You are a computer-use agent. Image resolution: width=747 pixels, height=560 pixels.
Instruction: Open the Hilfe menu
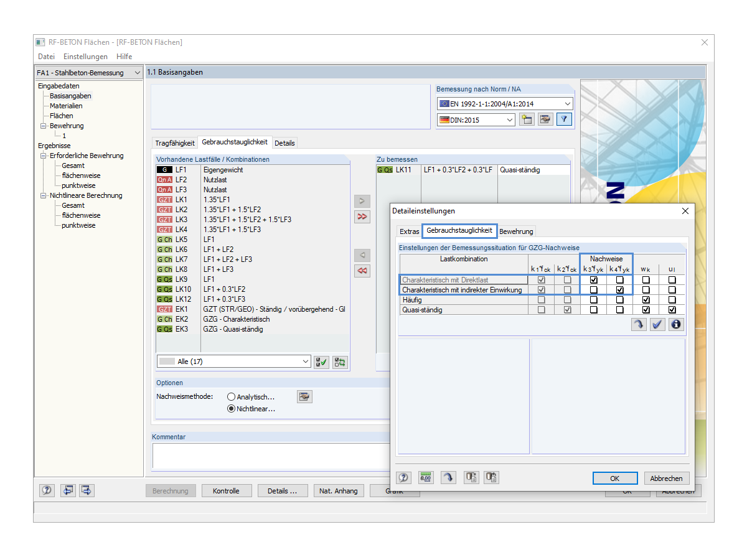(124, 57)
